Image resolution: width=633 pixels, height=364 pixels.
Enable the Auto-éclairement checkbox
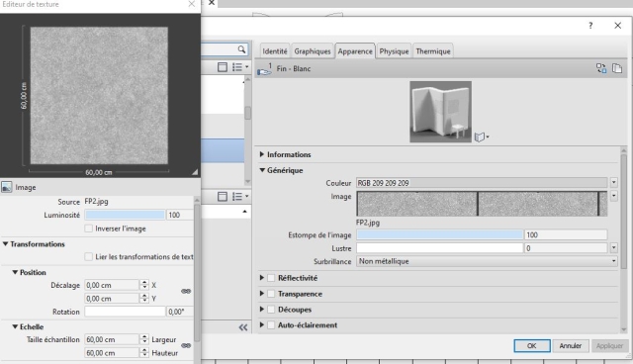click(271, 324)
